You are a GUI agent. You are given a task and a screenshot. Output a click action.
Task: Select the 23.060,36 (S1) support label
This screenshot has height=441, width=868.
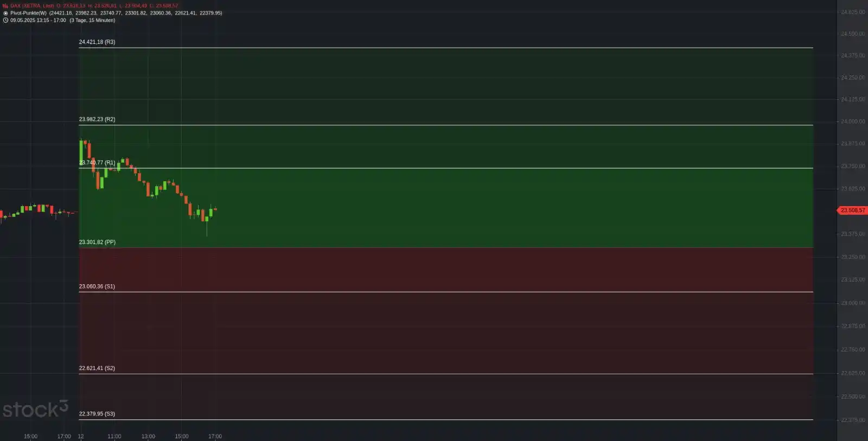tap(97, 286)
